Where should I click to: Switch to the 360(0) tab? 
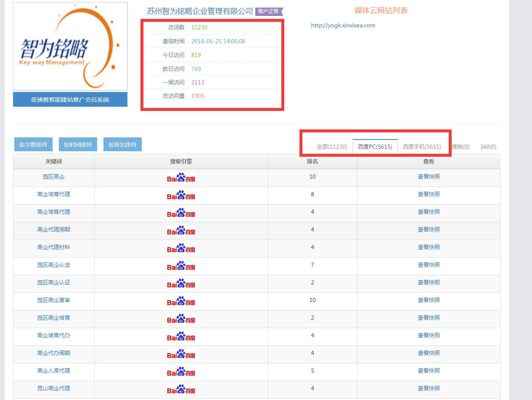click(488, 147)
